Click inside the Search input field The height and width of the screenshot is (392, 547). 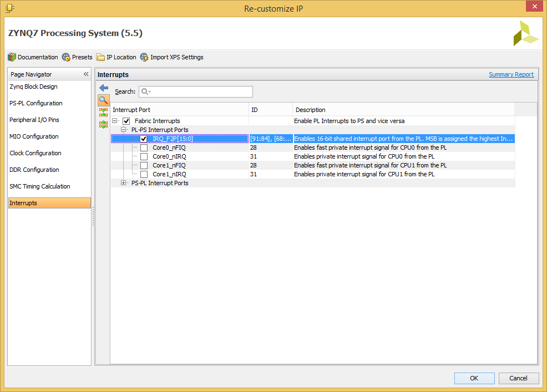pyautogui.click(x=200, y=91)
